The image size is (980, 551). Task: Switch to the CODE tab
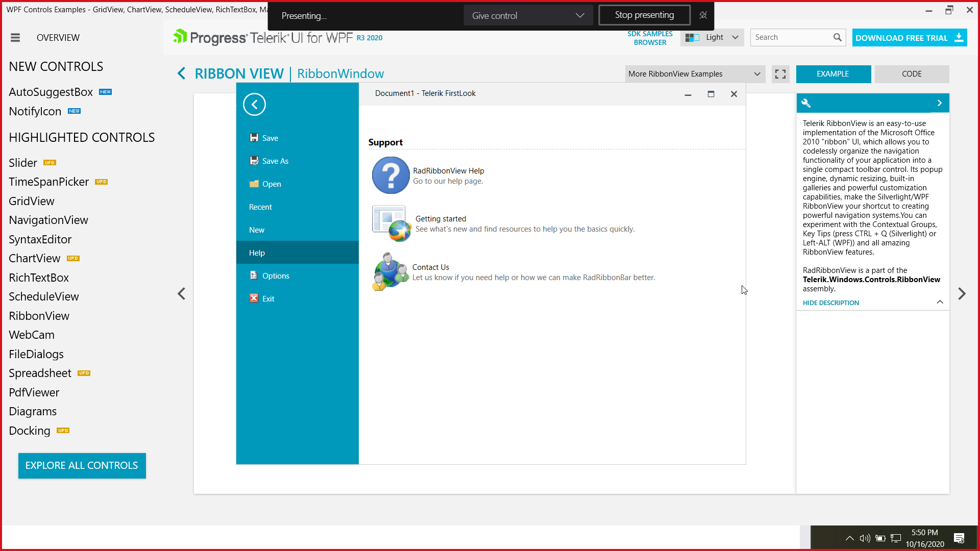click(912, 74)
